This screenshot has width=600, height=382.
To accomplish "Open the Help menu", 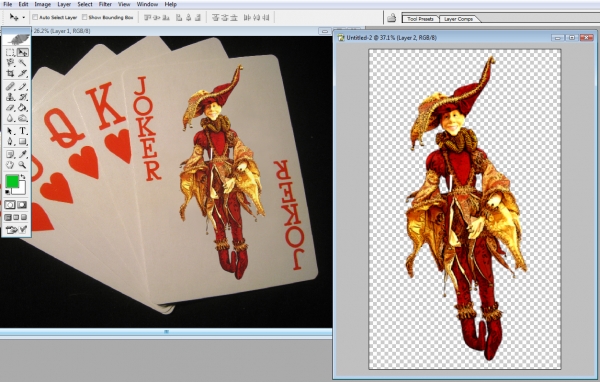I will point(171,4).
